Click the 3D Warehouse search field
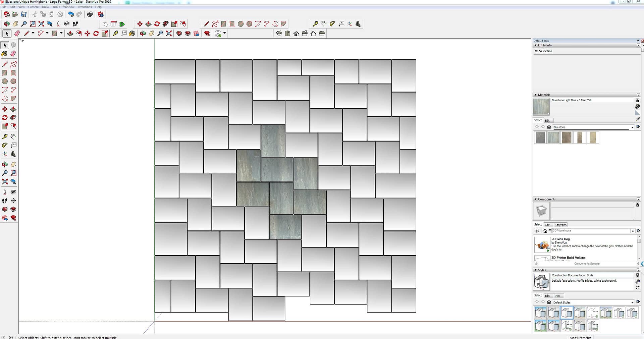Image resolution: width=644 pixels, height=339 pixels. click(x=591, y=231)
